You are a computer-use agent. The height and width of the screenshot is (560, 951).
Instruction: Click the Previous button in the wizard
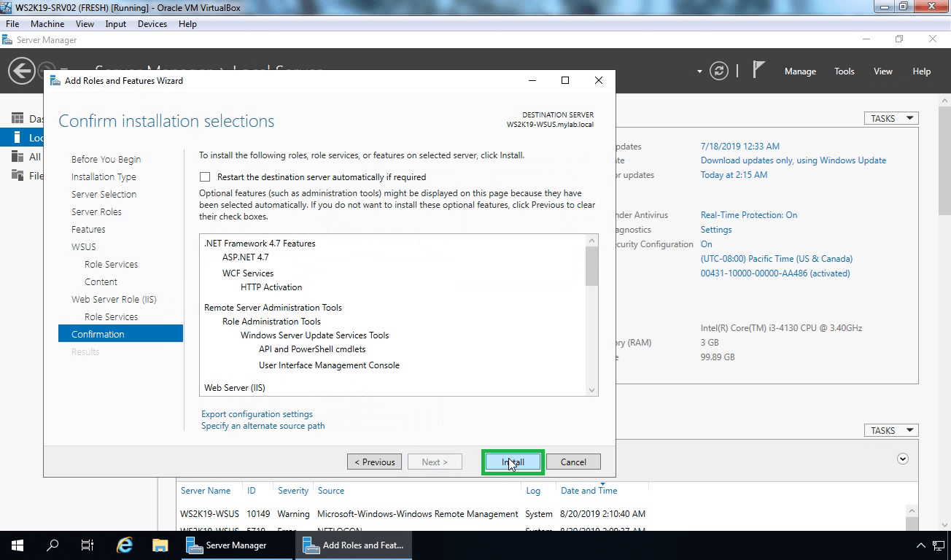(374, 462)
